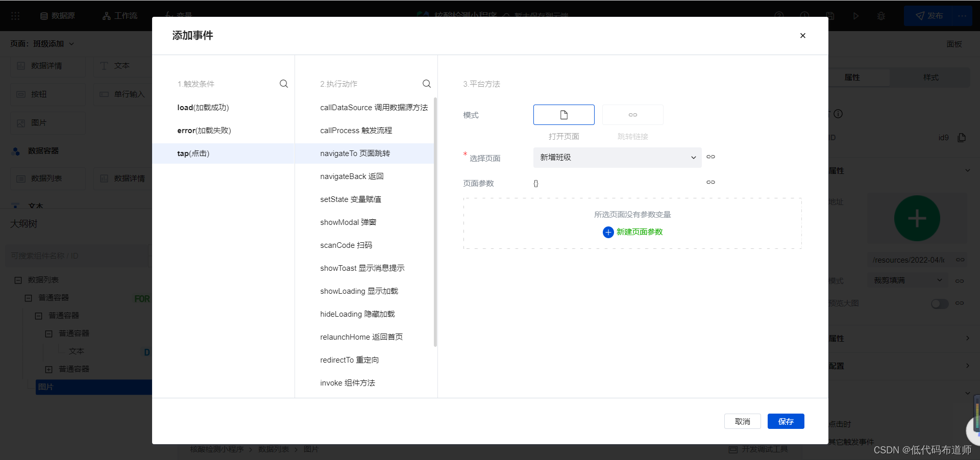Screen dimensions: 980x460
Task: Select the 文本 node in outline tree
Action: click(77, 351)
